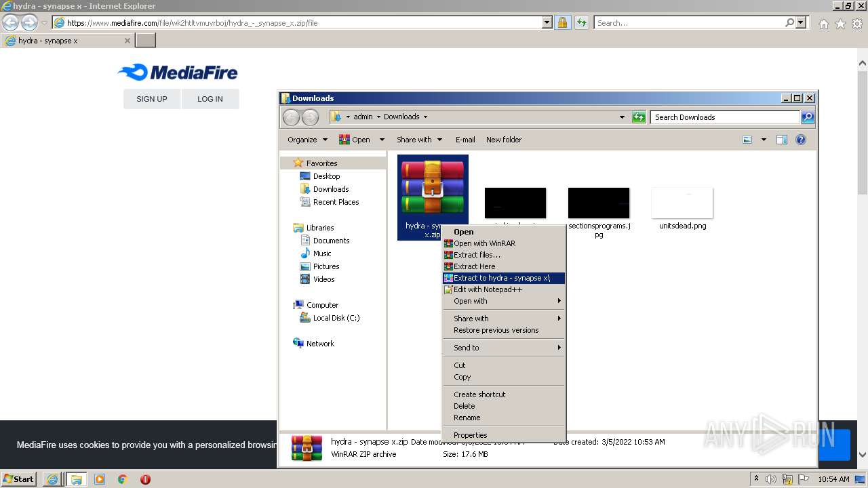Choose Extract to hydra - synapse x\
The height and width of the screenshot is (488, 868).
503,278
